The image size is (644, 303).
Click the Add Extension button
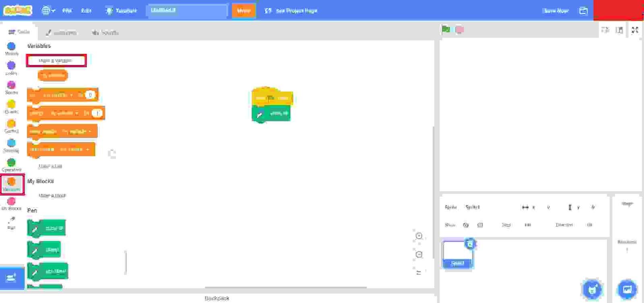click(x=12, y=277)
